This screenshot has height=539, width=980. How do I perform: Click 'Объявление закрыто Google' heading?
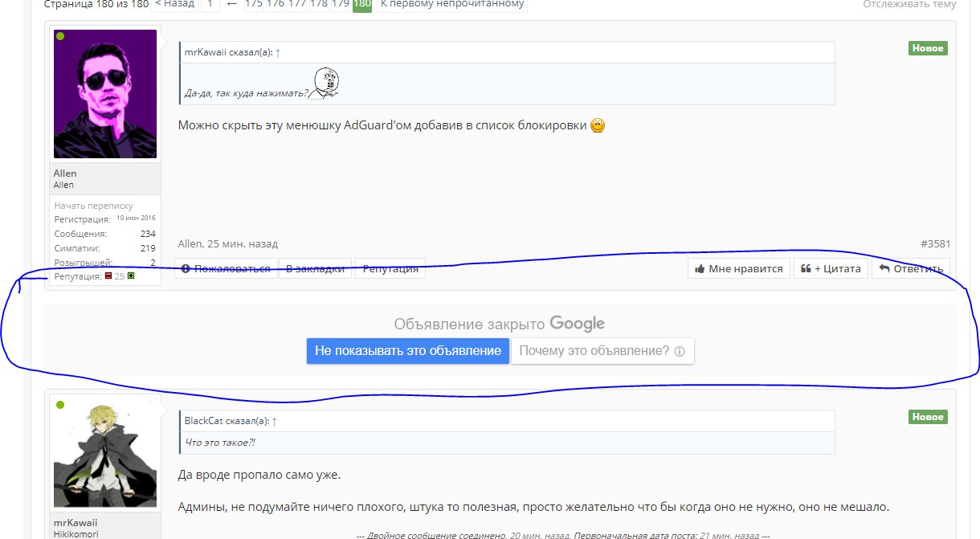click(x=499, y=324)
